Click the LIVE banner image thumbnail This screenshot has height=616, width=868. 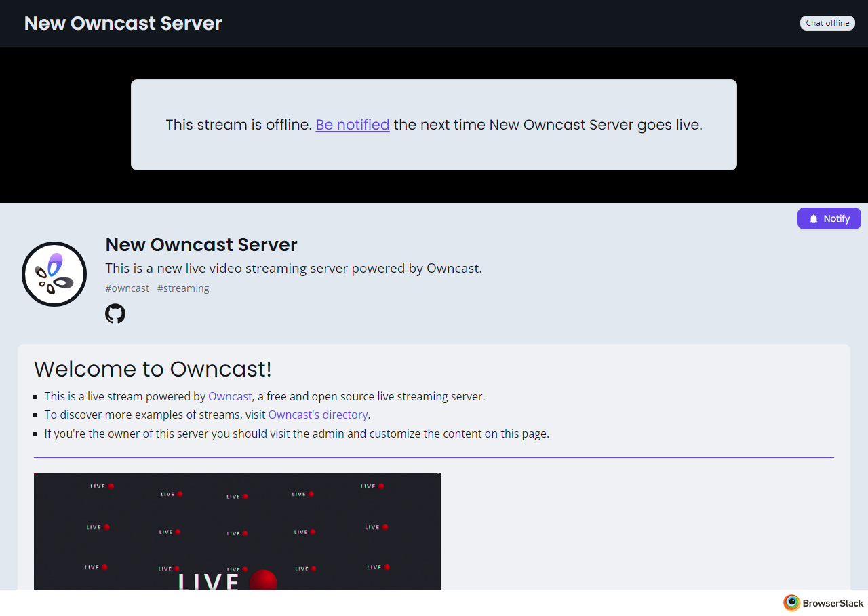[237, 531]
